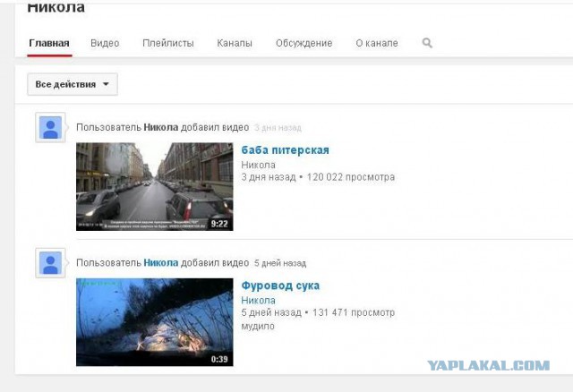Click the avatar icon beside 'баба питерская' post
Image resolution: width=573 pixels, height=392 pixels.
(50, 127)
